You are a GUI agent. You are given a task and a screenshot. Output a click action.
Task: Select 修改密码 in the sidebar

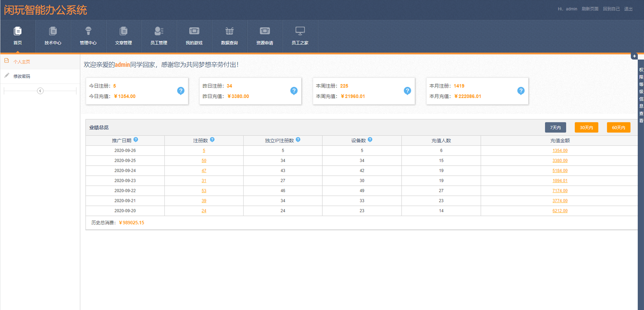tap(22, 76)
